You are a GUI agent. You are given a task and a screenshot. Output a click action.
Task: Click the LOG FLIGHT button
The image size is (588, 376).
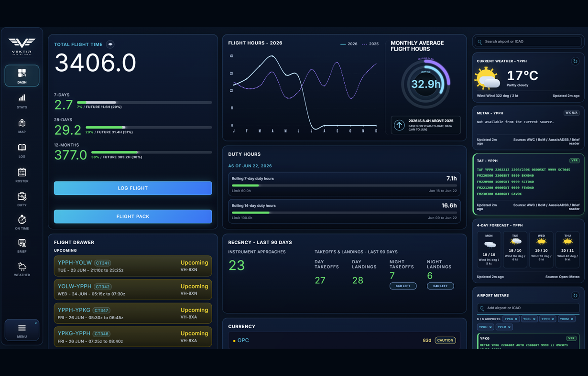133,188
